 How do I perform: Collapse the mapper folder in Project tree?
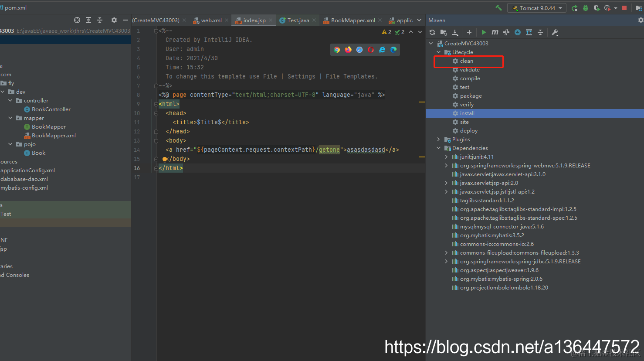click(10, 118)
